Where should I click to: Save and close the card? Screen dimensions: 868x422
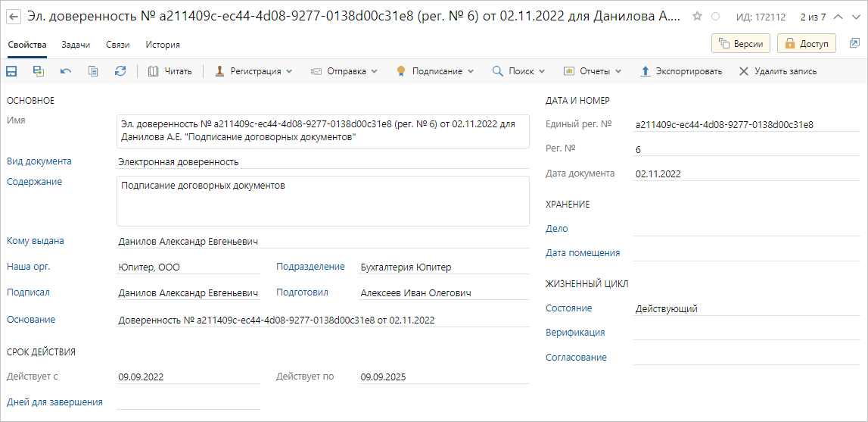38,71
